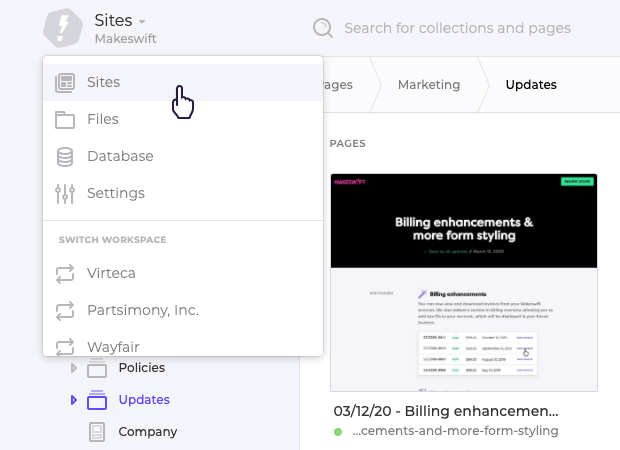Switch to the Wayfair workspace

[112, 346]
